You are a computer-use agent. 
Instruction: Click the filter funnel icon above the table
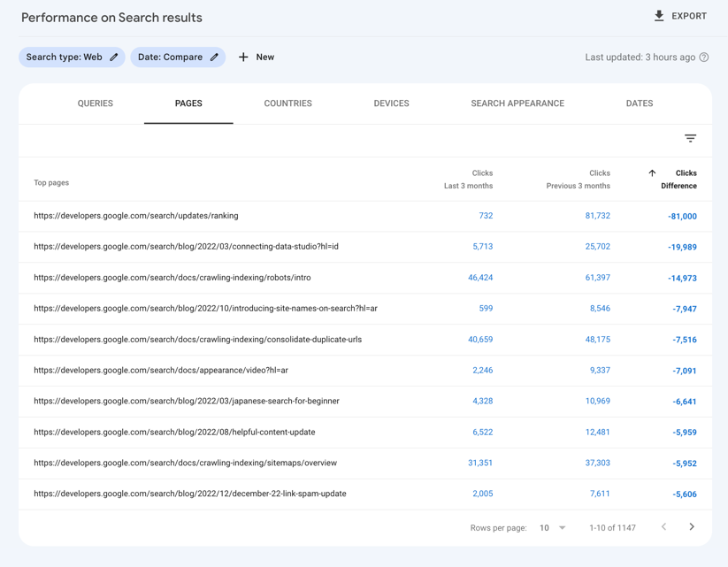690,138
